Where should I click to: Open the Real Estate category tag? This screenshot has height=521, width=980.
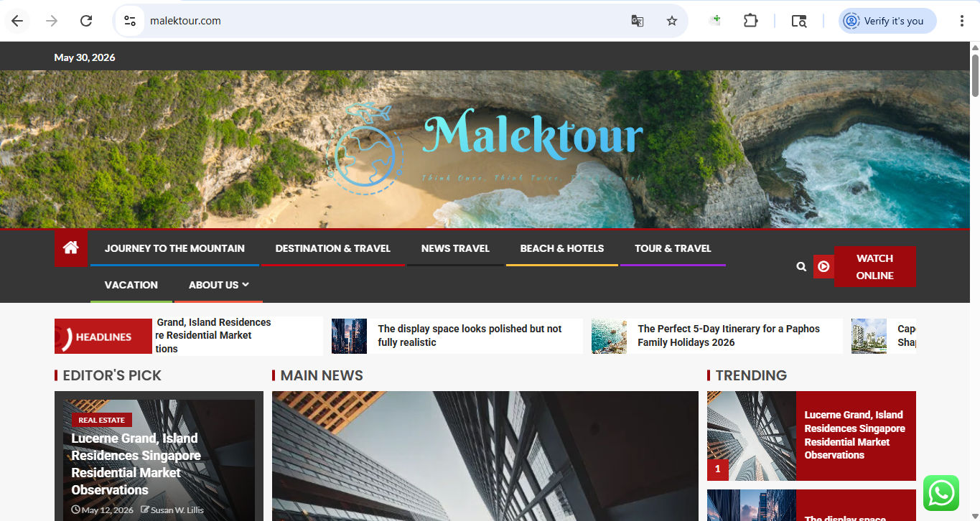[102, 420]
